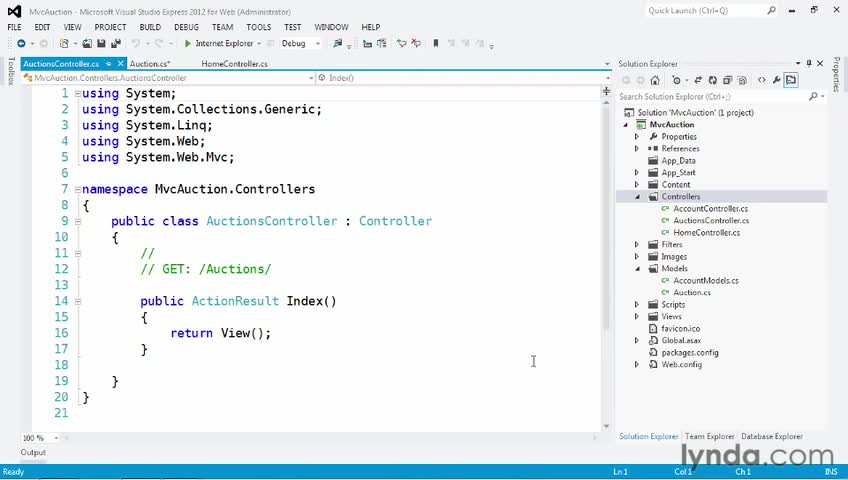Close the AuctionsController.cs tab

(x=121, y=63)
